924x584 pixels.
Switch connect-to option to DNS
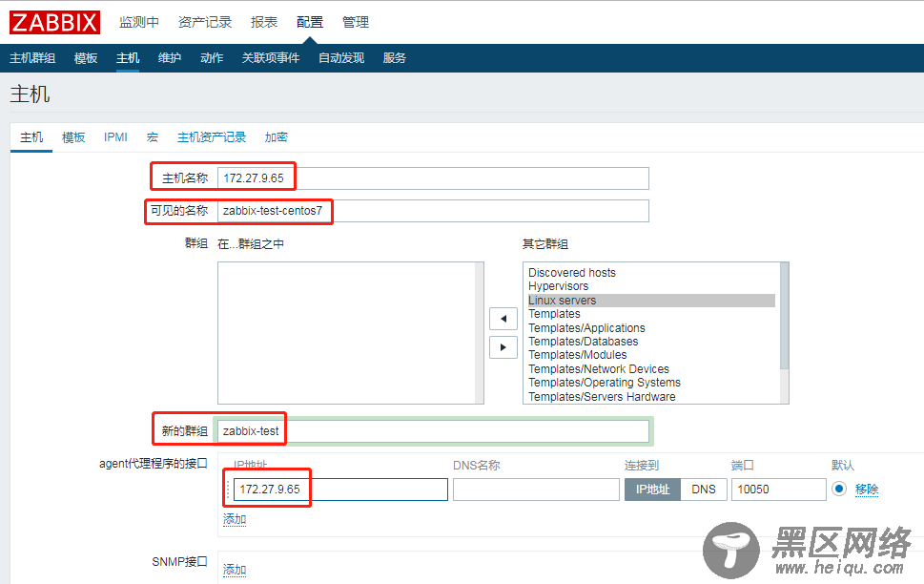(x=704, y=490)
